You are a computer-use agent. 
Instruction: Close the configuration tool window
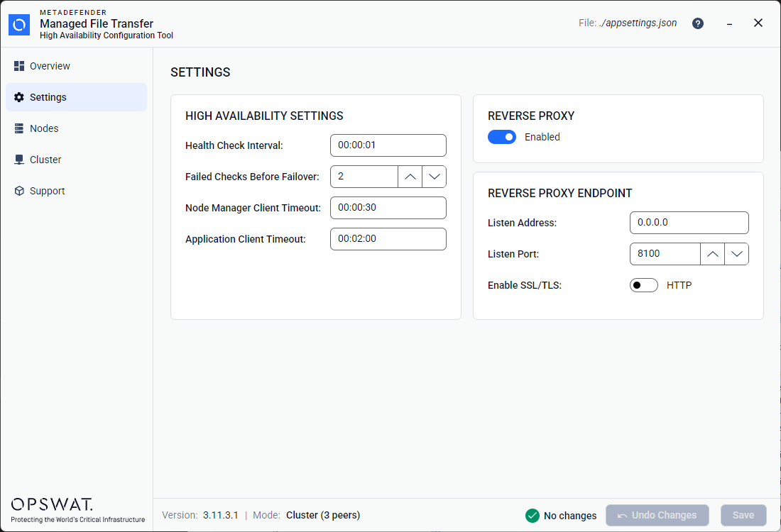tap(758, 23)
